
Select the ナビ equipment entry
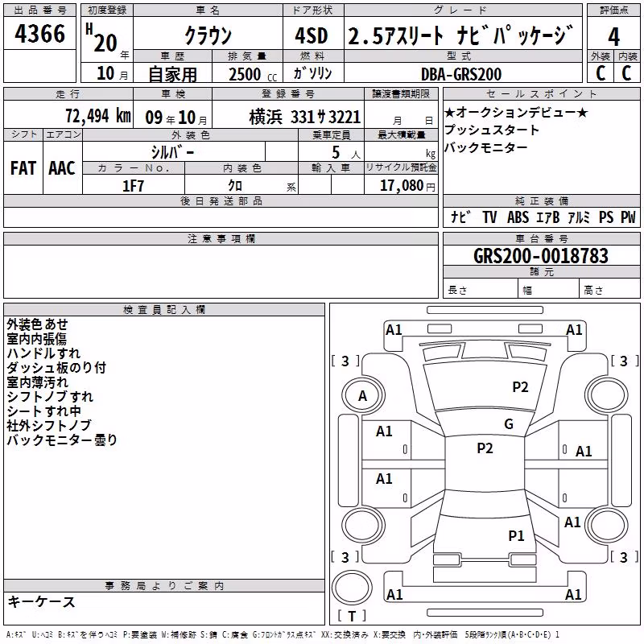pyautogui.click(x=460, y=217)
